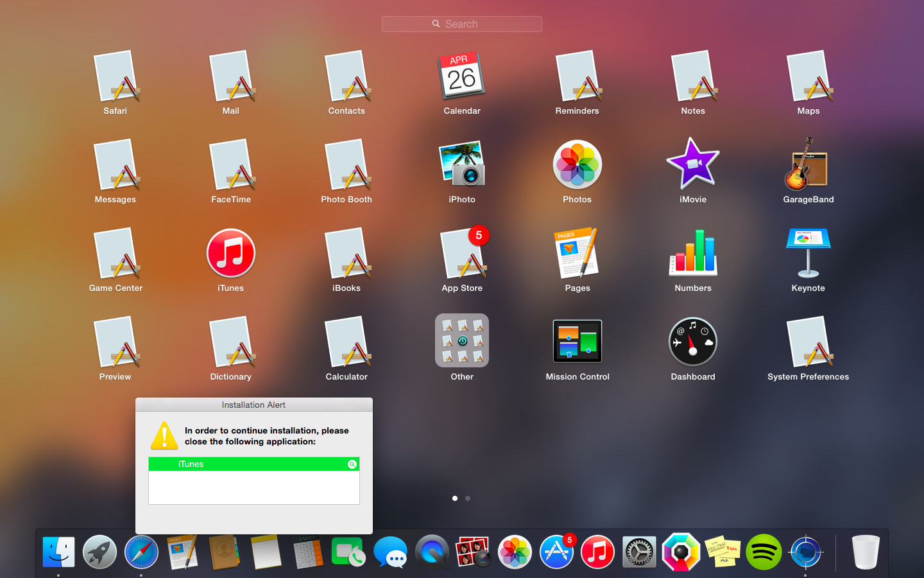924x578 pixels.
Task: Click the Launchpad rocket icon in the Dock
Action: click(100, 552)
